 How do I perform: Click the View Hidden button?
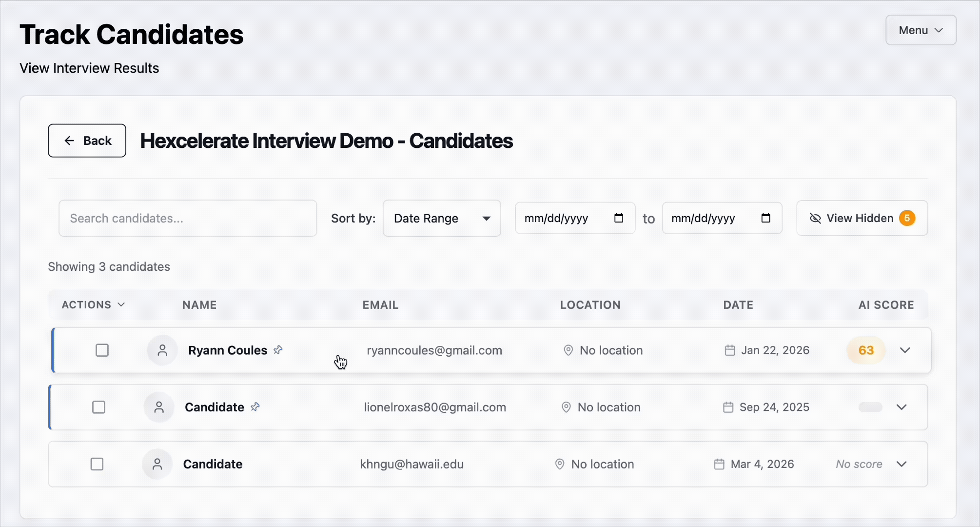(862, 218)
